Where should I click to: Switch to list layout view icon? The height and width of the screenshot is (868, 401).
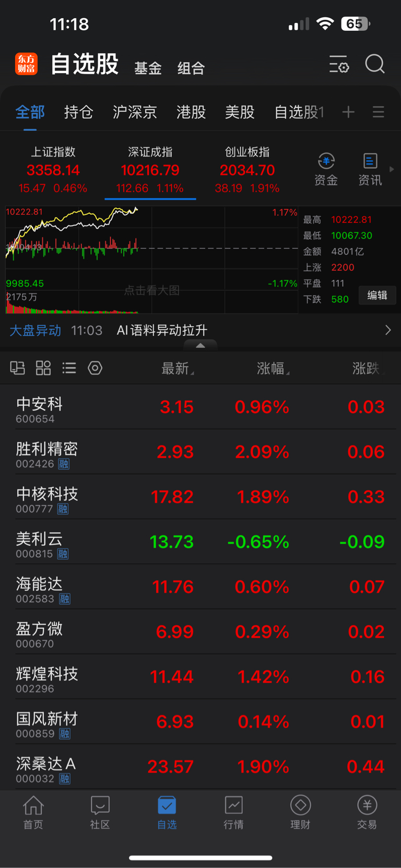[69, 368]
